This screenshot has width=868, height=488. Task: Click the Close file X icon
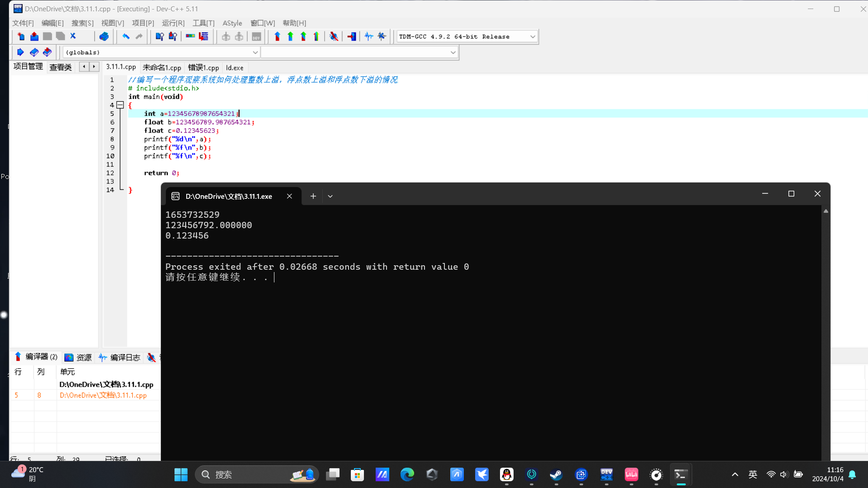point(73,37)
